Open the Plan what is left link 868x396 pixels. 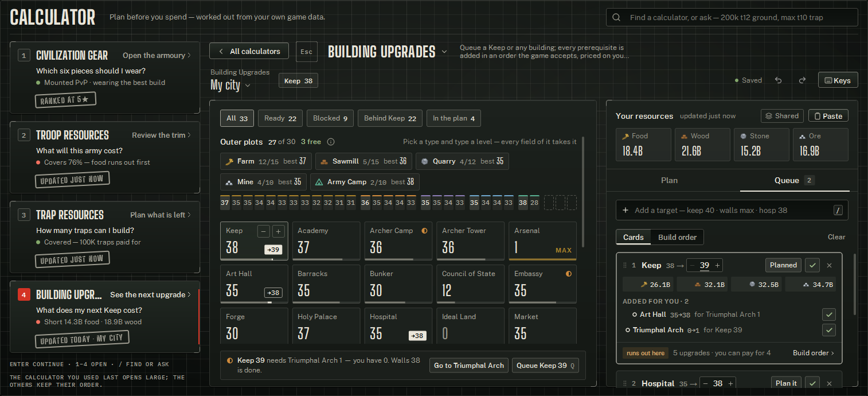coord(161,215)
